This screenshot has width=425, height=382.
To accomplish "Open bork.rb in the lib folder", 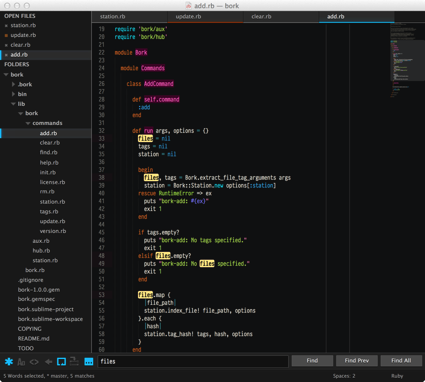I will (x=35, y=270).
